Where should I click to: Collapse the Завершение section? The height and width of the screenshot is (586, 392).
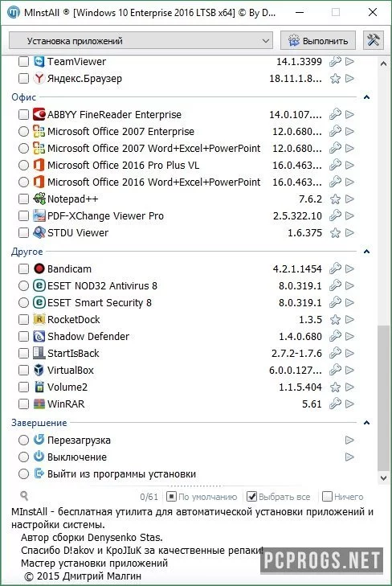click(x=366, y=423)
